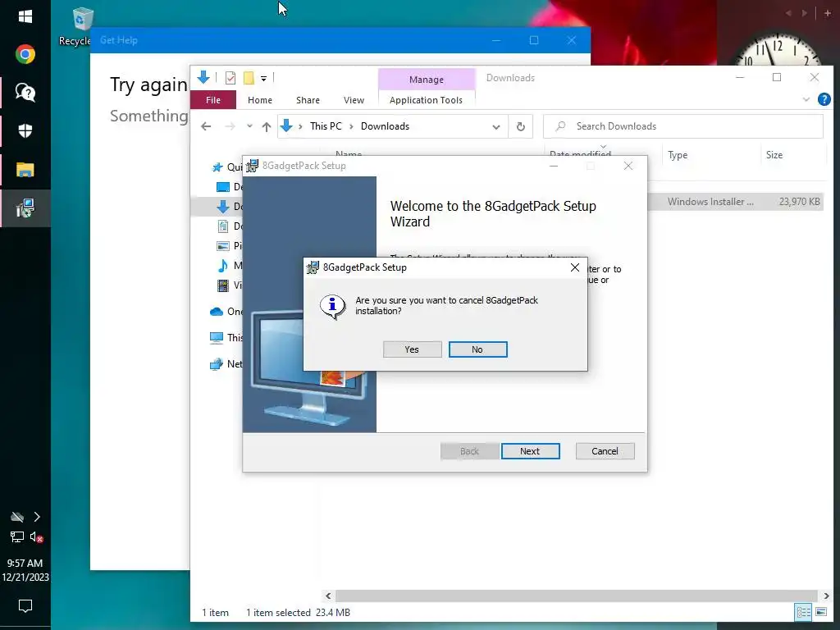Screen dimensions: 840x630
Task: Click the OneDrive cloud tray icon
Action: [x=17, y=517]
